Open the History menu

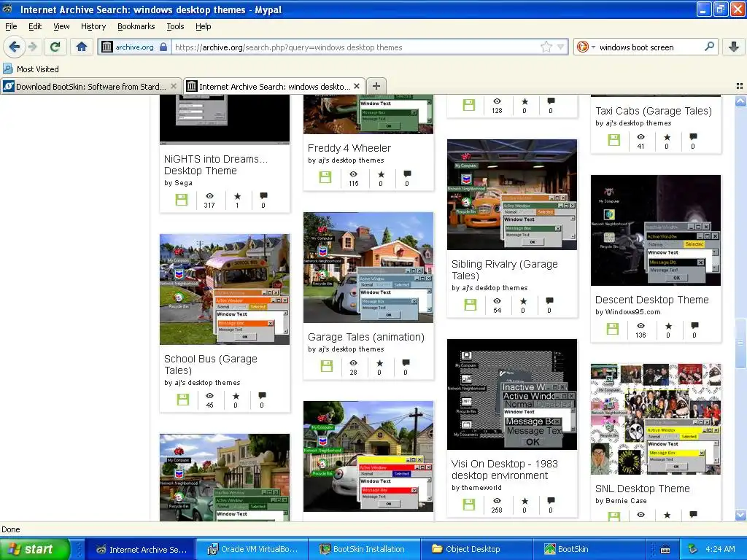(93, 27)
